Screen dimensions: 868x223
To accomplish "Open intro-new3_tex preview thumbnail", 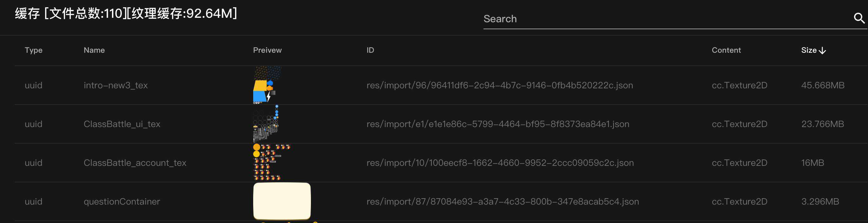I will click(267, 85).
